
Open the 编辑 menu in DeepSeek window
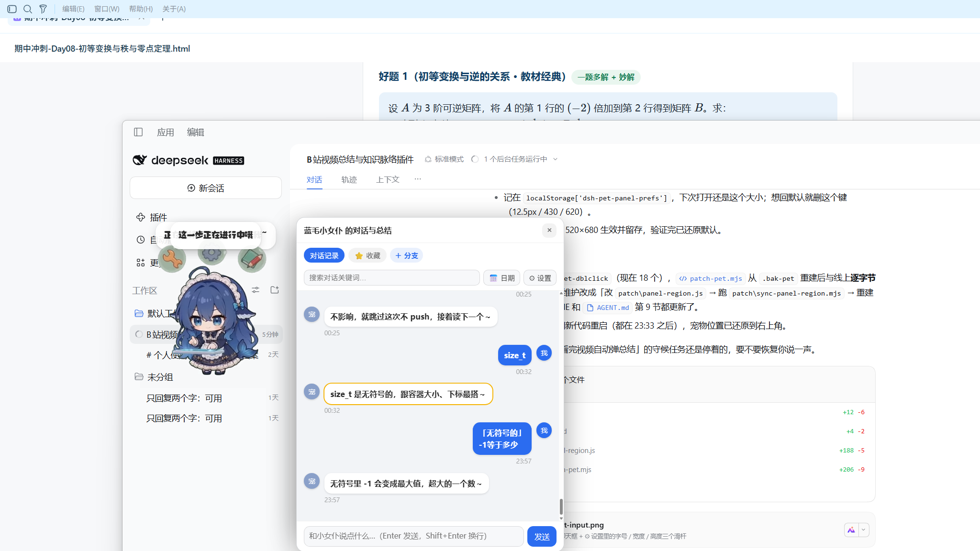195,132
